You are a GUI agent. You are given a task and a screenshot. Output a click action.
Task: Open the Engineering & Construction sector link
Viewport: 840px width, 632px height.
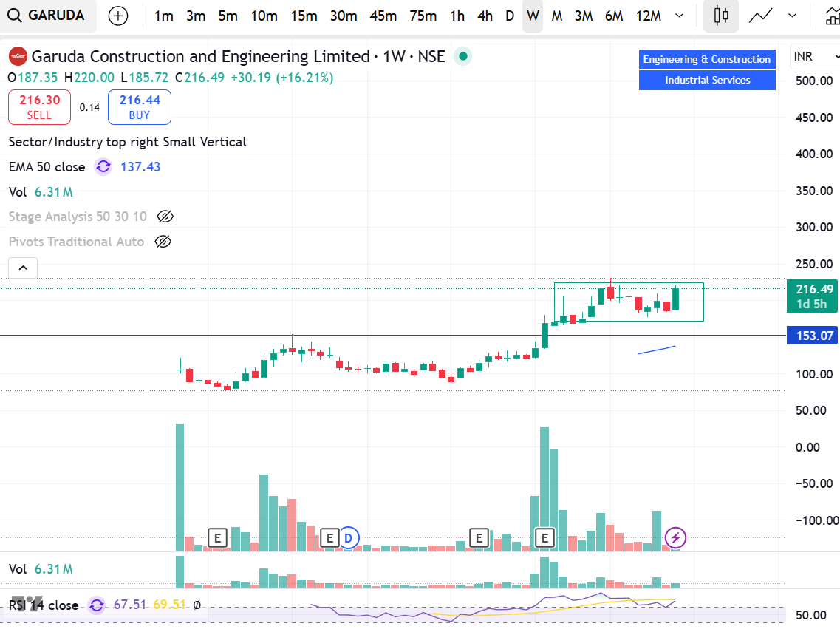(x=706, y=59)
